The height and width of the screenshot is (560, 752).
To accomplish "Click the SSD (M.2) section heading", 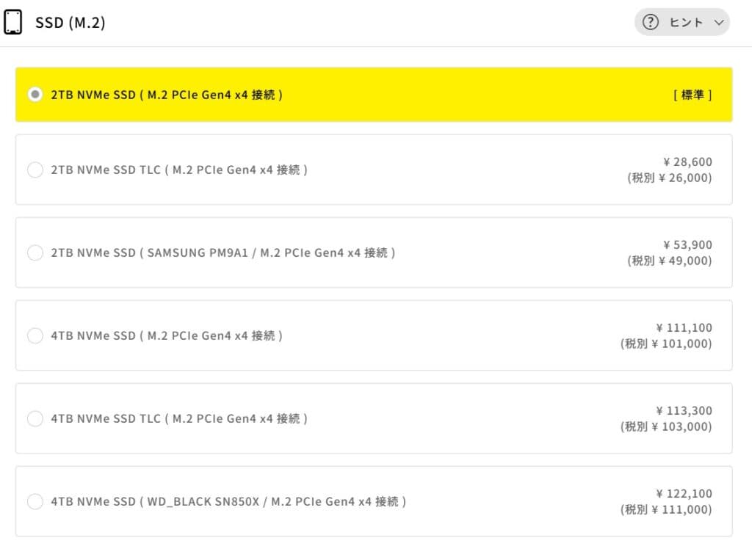I will coord(70,23).
